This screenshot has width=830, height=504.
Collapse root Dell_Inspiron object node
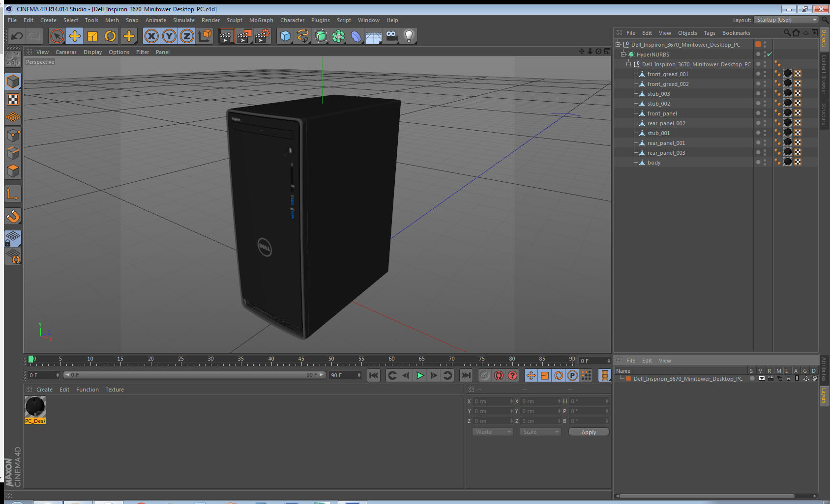pyautogui.click(x=618, y=44)
